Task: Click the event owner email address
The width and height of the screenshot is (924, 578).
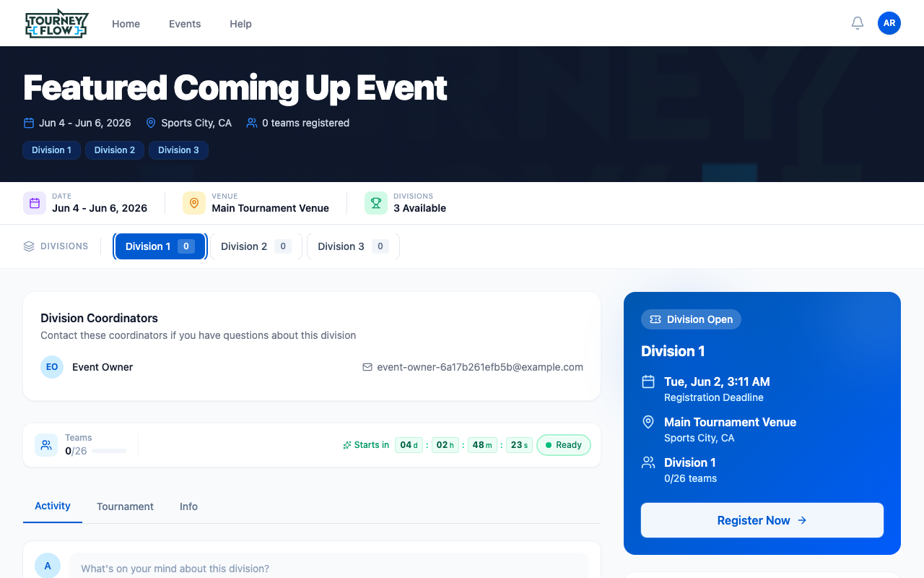Action: click(x=480, y=367)
